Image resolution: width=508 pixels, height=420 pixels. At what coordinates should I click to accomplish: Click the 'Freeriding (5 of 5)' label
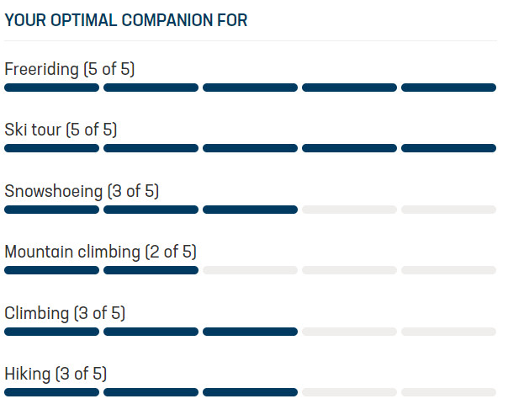pyautogui.click(x=70, y=69)
